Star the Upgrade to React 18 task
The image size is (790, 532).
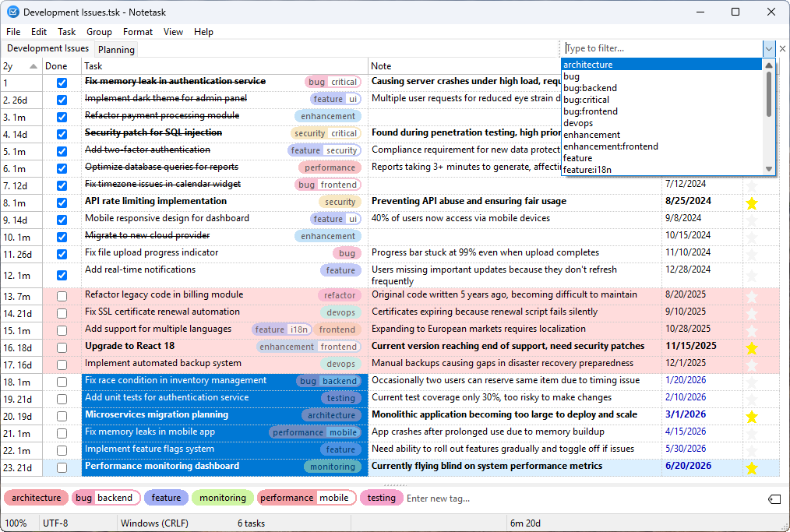point(751,346)
